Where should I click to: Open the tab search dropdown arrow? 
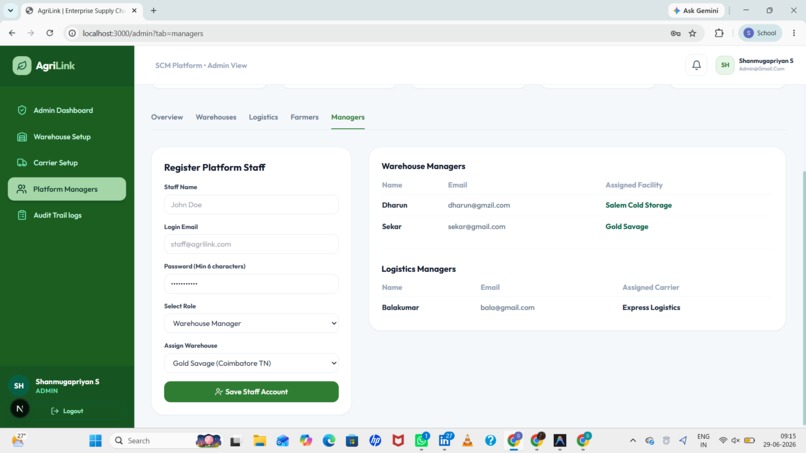click(x=10, y=10)
